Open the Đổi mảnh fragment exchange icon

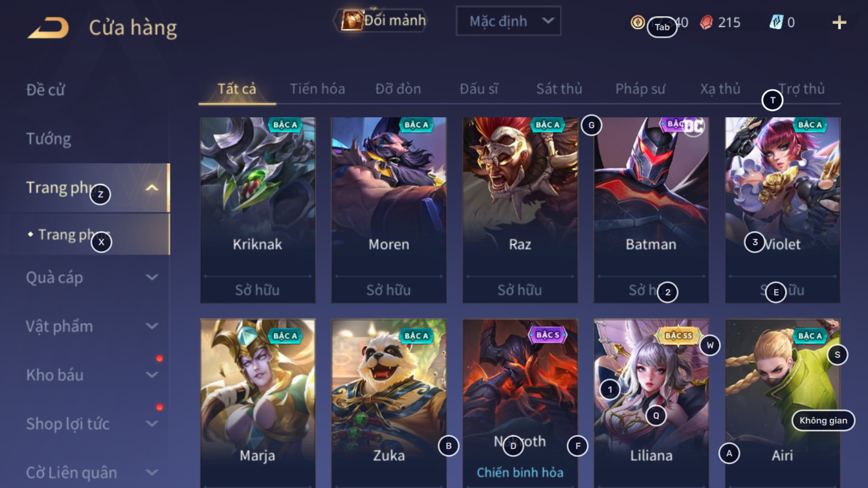[x=353, y=20]
